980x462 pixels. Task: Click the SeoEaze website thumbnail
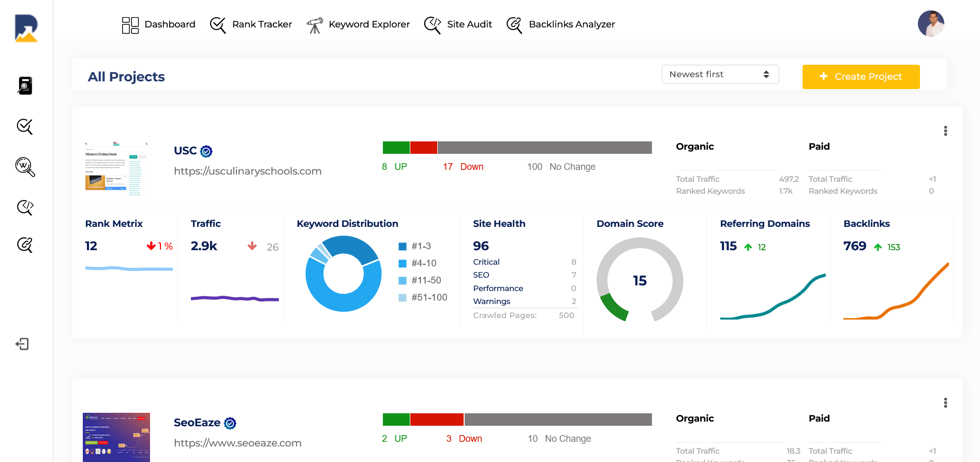116,437
